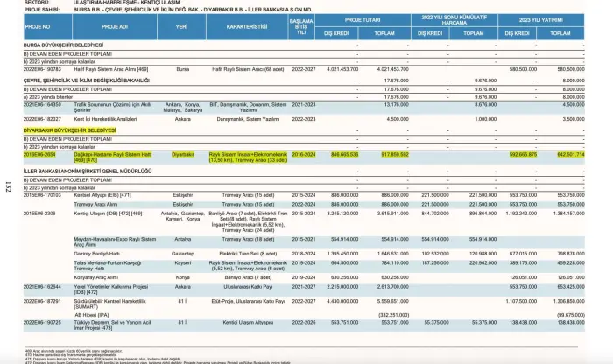The height and width of the screenshot is (364, 613).
Task: Click the highlighted DİYARBAKIR BÜYÜKŞEHİR BELEDİYESİ heading
Action: tap(69, 129)
